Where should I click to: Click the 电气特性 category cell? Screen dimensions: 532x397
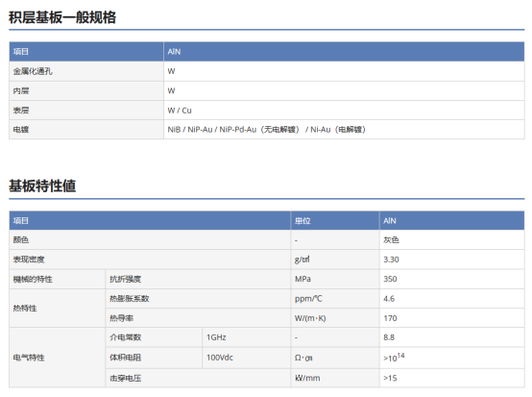pyautogui.click(x=57, y=358)
